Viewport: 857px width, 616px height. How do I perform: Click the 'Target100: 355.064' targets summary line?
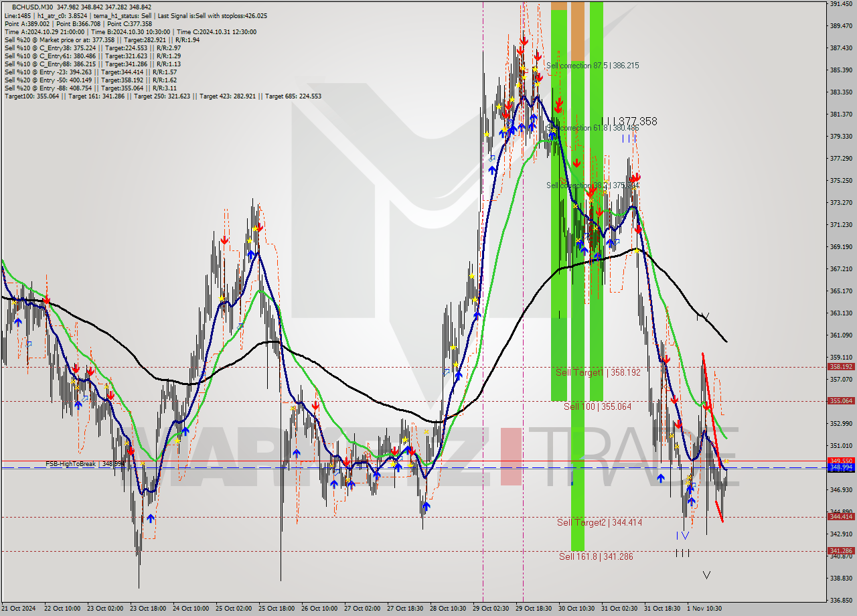163,96
